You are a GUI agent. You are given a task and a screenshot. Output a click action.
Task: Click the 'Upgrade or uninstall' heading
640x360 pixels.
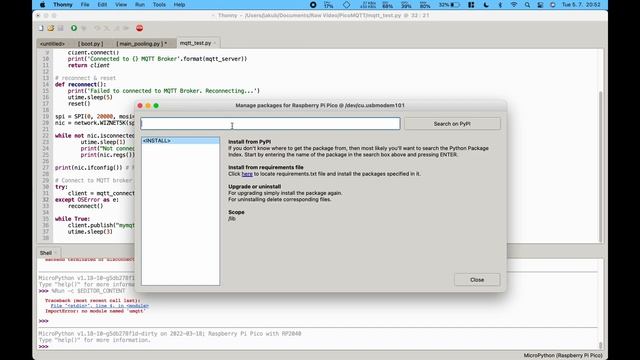(x=255, y=187)
